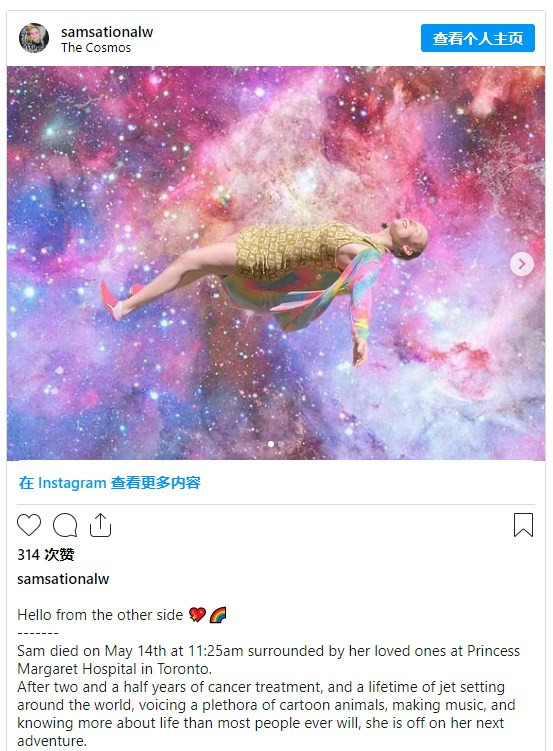The image size is (553, 751).
Task: Click the rainbow emoji in the caption
Action: click(x=218, y=614)
